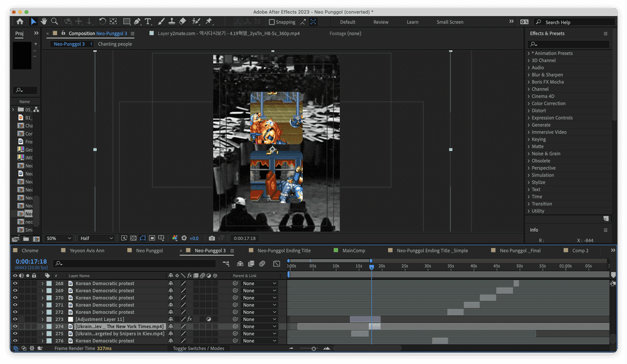Select the Eraser tool
This screenshot has width=627, height=364.
coord(182,21)
